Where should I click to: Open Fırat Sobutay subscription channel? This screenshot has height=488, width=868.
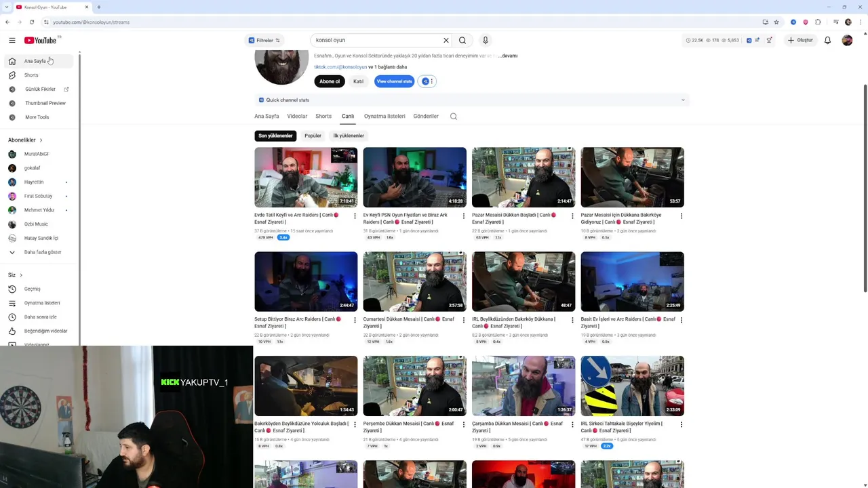coord(40,196)
